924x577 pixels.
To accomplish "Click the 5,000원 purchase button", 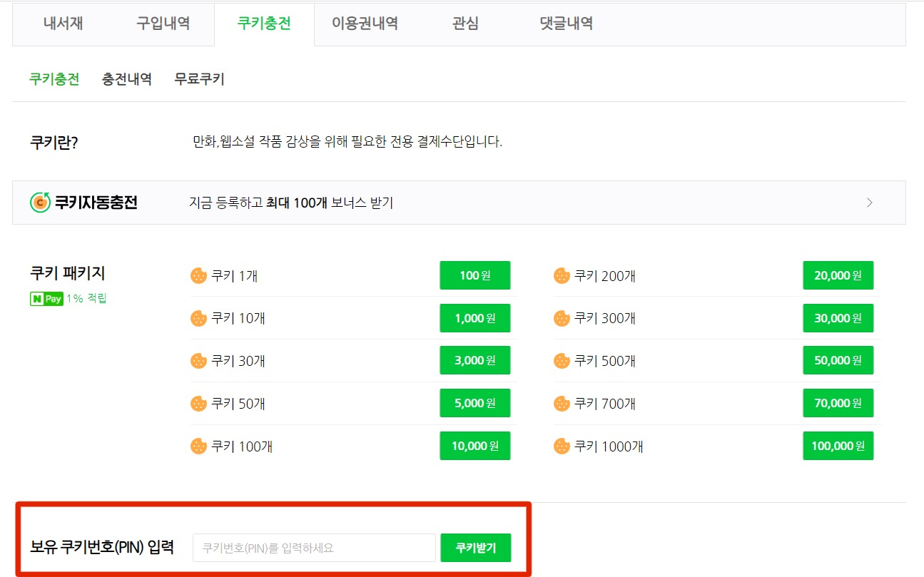I will pyautogui.click(x=474, y=402).
